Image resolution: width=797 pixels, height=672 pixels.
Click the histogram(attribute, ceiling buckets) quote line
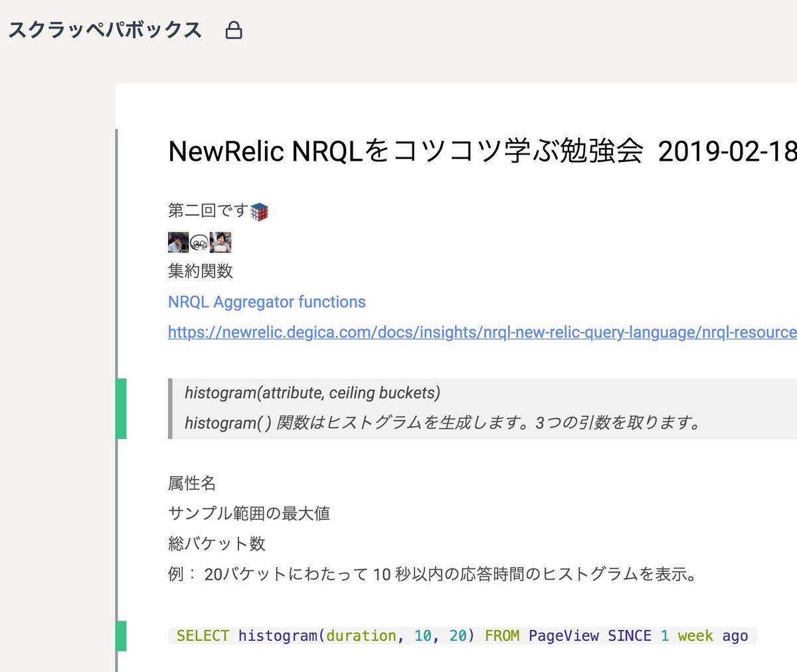[x=311, y=392]
